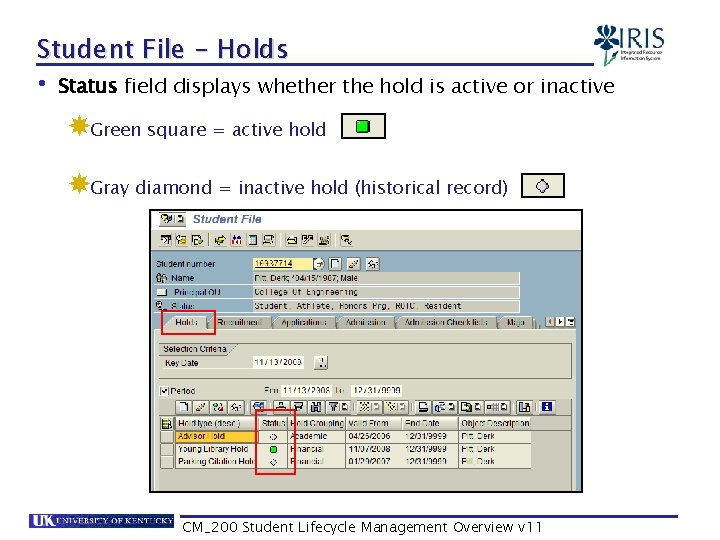Click the pencil change icon in holds toolbar
This screenshot has height=540, width=720.
[x=201, y=407]
